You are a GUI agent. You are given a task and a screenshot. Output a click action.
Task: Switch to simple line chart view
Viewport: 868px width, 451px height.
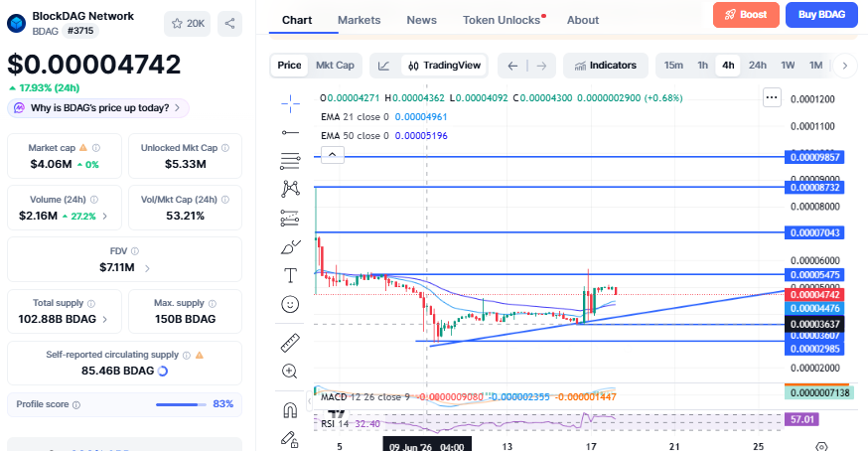(x=383, y=66)
